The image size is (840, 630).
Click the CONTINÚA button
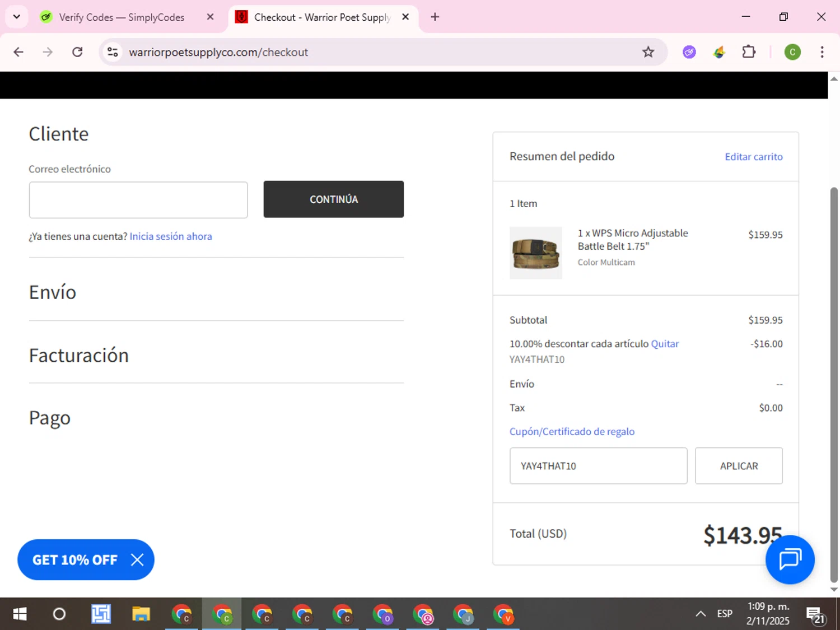(x=334, y=199)
